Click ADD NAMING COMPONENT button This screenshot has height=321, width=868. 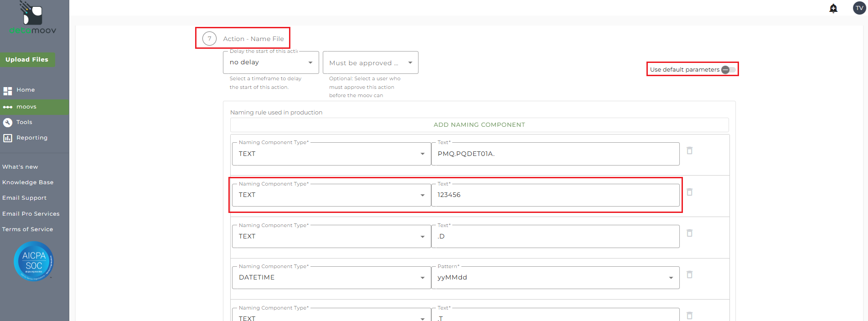tap(479, 125)
